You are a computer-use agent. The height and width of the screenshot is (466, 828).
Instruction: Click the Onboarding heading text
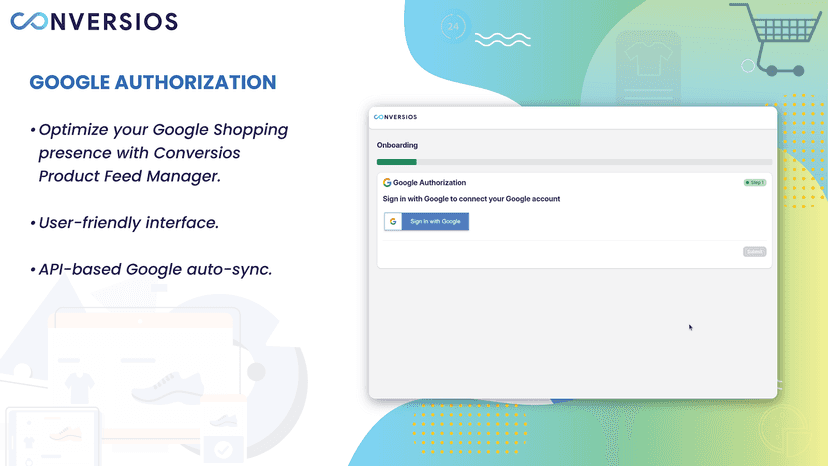click(397, 145)
